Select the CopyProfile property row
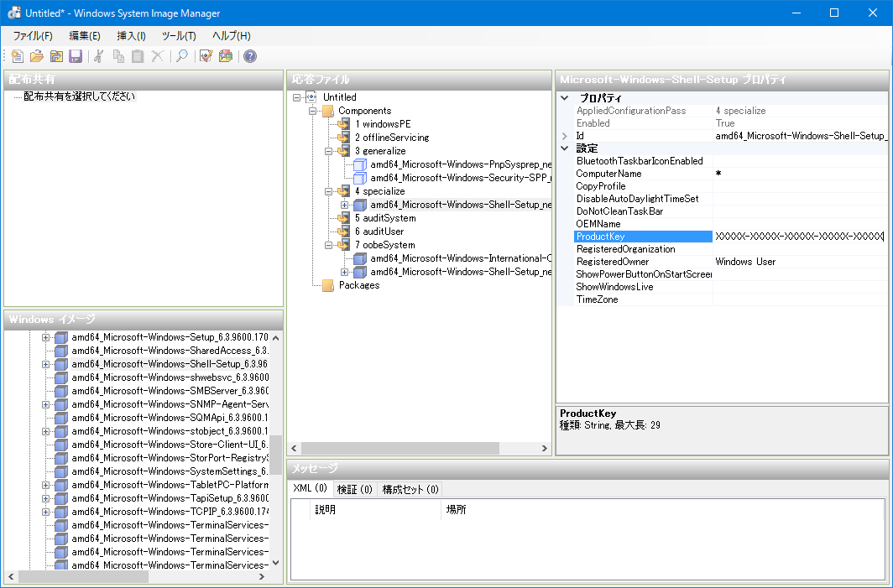The image size is (893, 588). (731, 186)
